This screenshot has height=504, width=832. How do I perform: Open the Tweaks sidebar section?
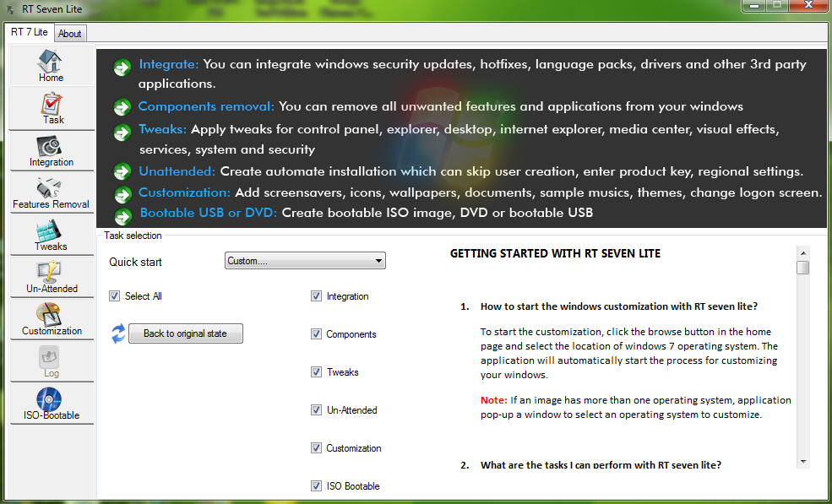point(52,235)
